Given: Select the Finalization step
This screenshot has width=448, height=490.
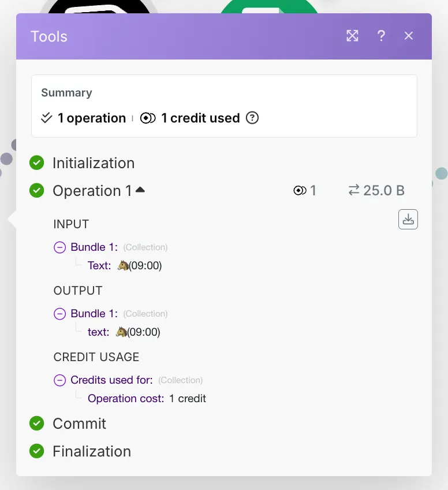Looking at the screenshot, I should pyautogui.click(x=92, y=451).
